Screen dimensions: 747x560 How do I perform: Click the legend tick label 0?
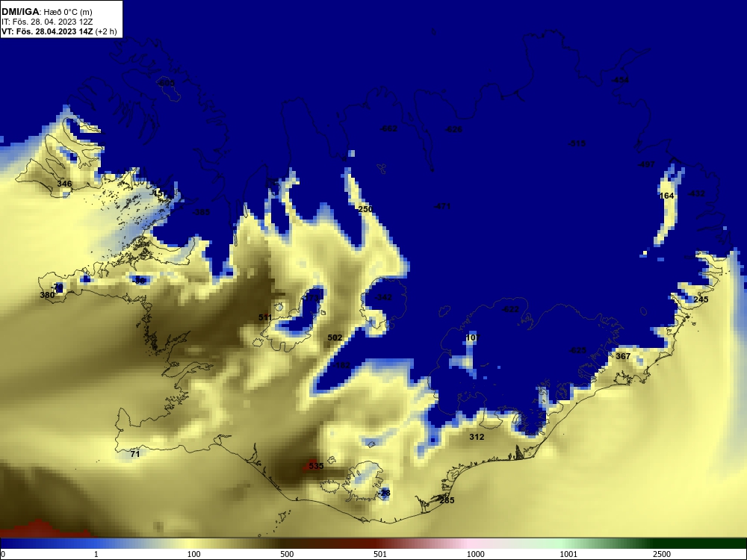coord(3,554)
